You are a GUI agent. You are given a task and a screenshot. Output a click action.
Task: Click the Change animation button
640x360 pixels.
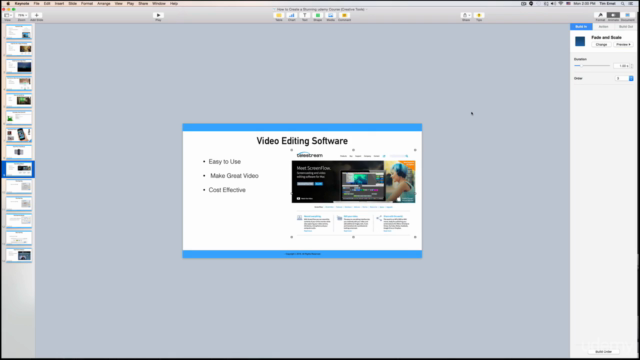tap(601, 44)
